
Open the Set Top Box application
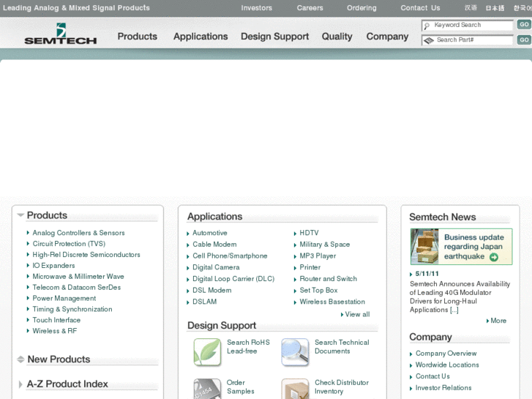click(318, 291)
